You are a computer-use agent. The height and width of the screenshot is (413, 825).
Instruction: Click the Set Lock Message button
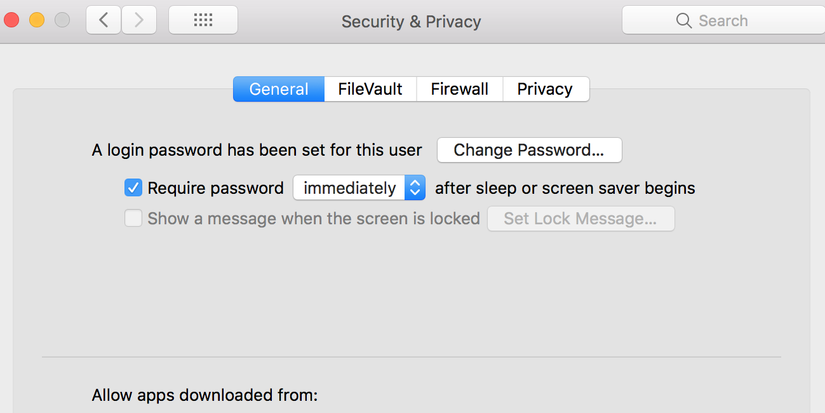(581, 218)
